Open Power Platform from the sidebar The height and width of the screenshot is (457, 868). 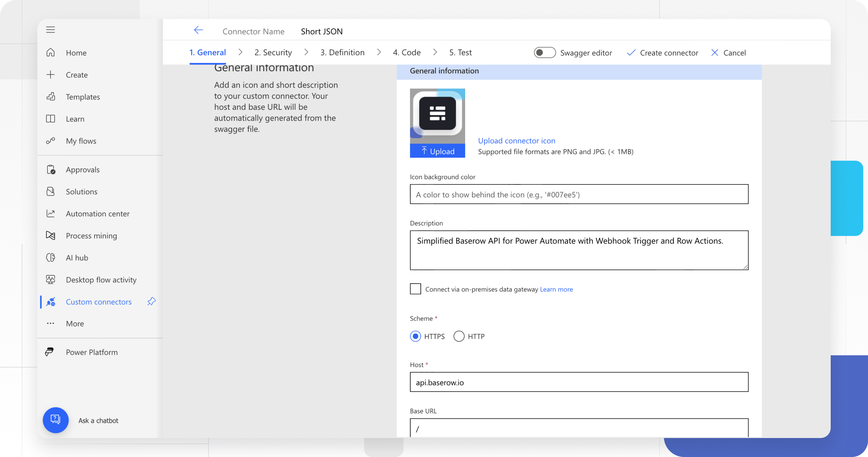click(x=92, y=352)
